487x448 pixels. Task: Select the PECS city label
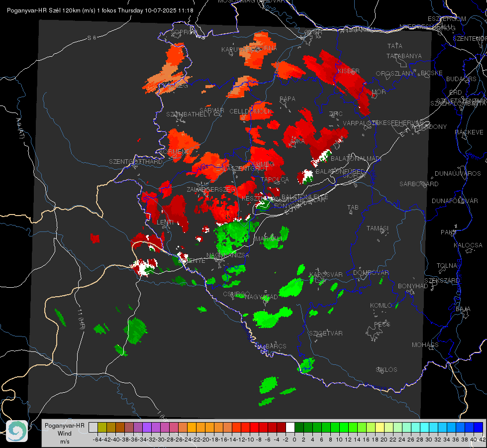382,324
